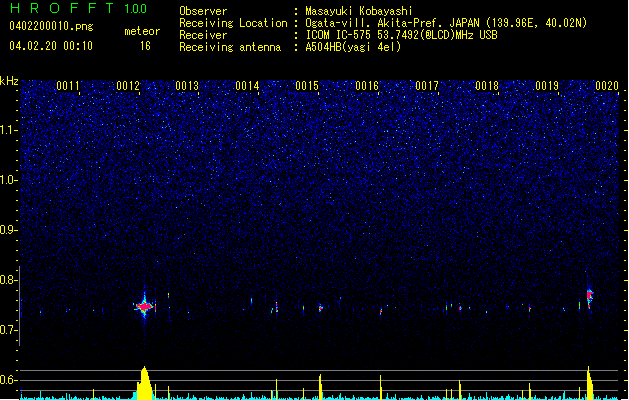Click the HROFFT program title text
629x400 pixels.
[62, 8]
